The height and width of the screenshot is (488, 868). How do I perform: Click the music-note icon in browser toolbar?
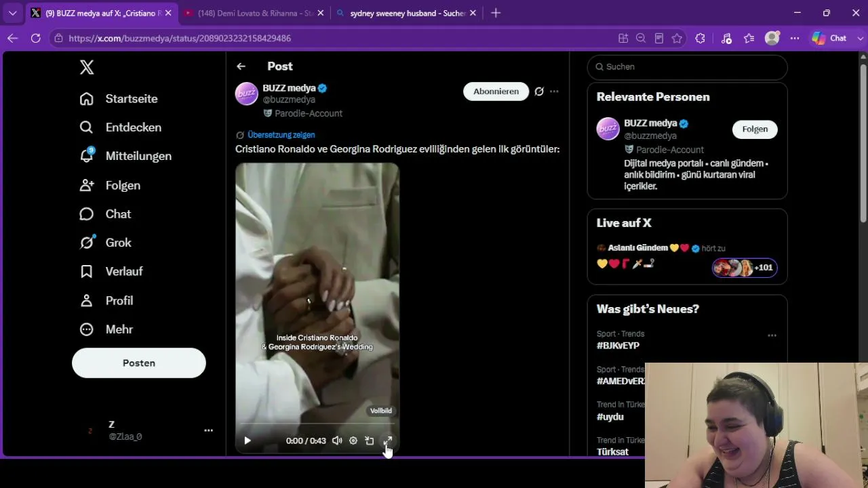(726, 39)
